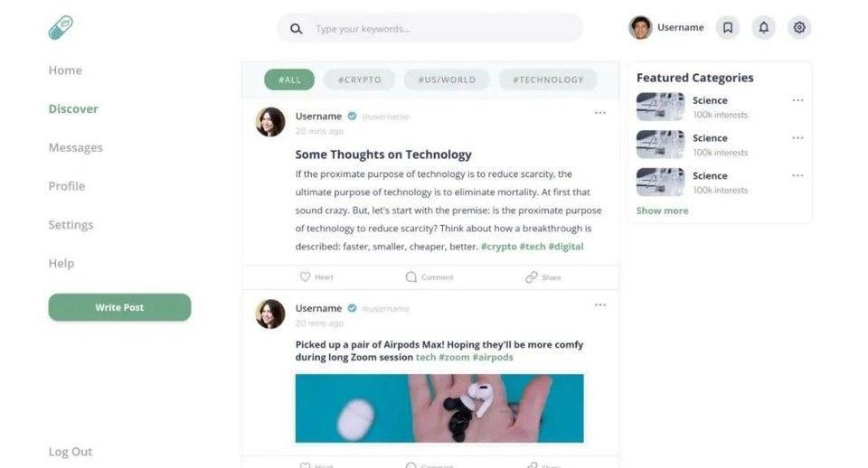Go to Messages in the sidebar
Viewport: 868px width, 468px height.
76,147
